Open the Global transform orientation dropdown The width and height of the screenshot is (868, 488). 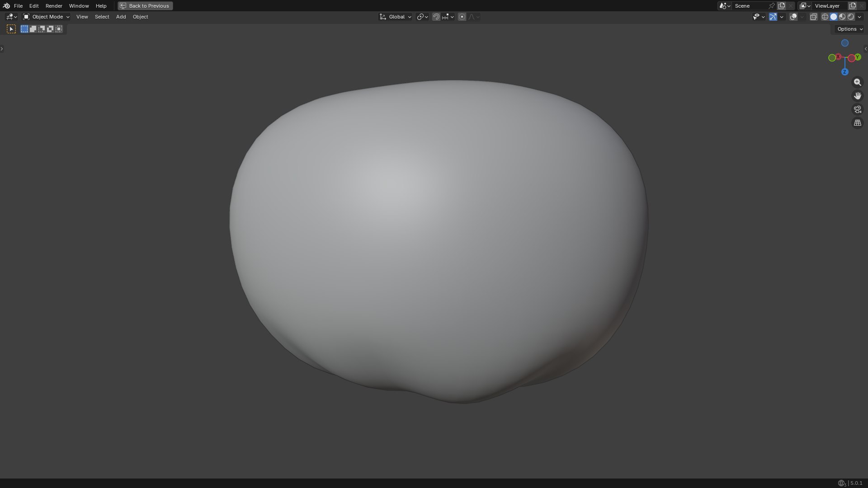[395, 17]
